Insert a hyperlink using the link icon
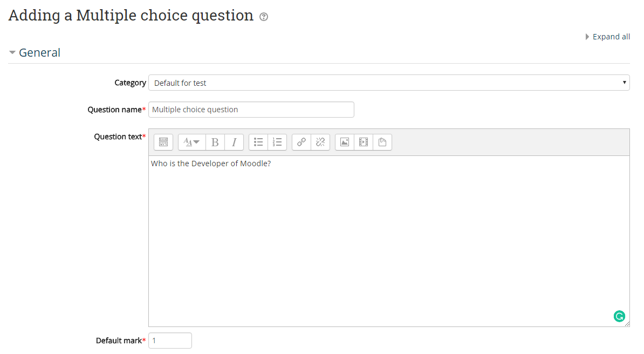 [301, 142]
